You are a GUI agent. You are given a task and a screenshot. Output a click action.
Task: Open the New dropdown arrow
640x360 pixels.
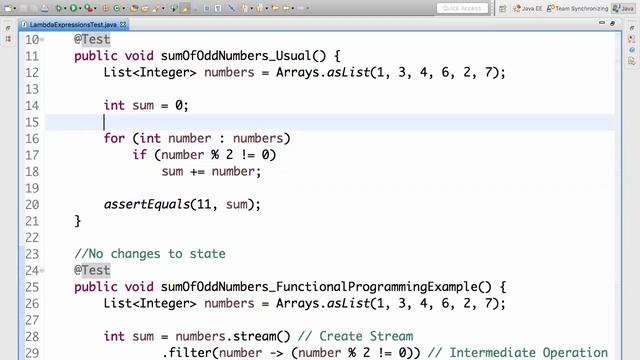[x=15, y=8]
